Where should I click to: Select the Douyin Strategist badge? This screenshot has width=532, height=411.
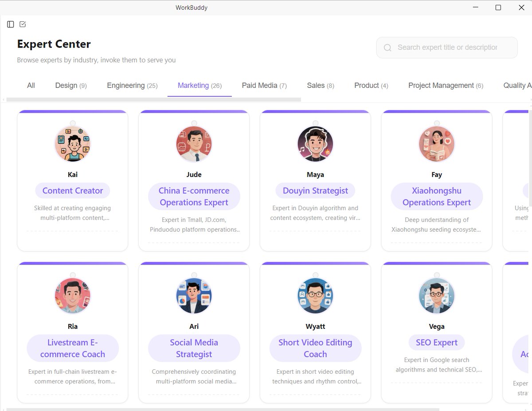pyautogui.click(x=315, y=191)
